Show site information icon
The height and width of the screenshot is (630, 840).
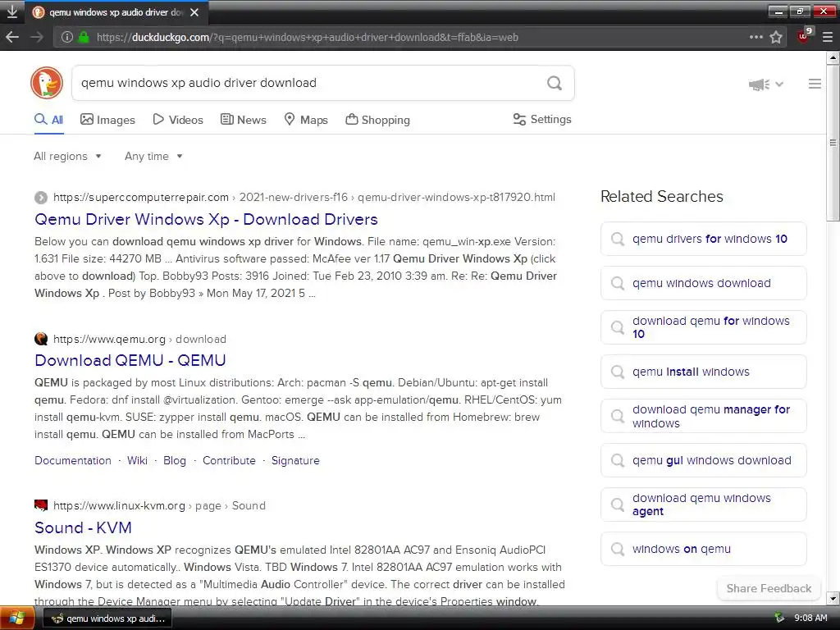pyautogui.click(x=67, y=37)
